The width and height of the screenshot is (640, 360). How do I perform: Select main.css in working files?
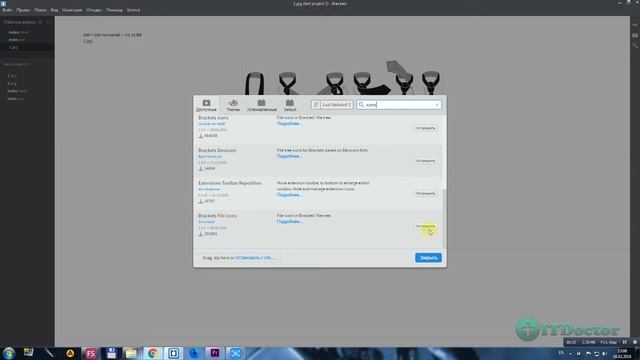pyautogui.click(x=17, y=40)
